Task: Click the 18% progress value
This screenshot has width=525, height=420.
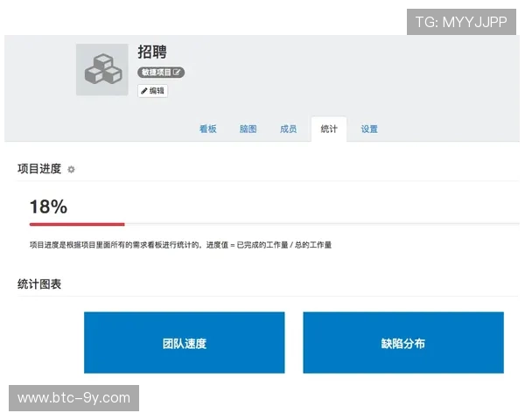Action: (x=48, y=206)
